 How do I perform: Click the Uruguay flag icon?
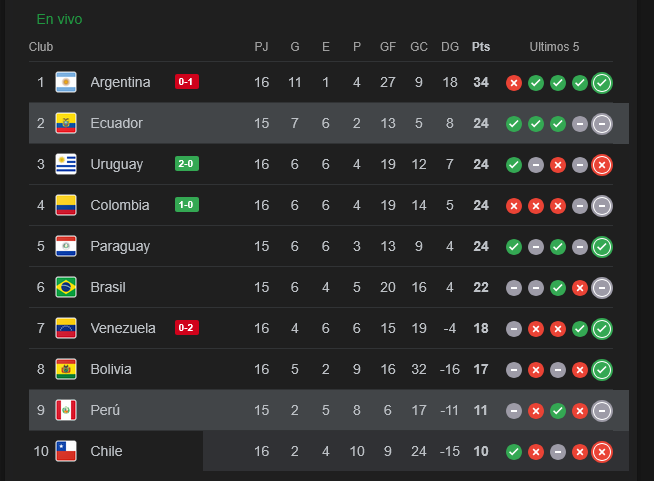[x=66, y=164]
